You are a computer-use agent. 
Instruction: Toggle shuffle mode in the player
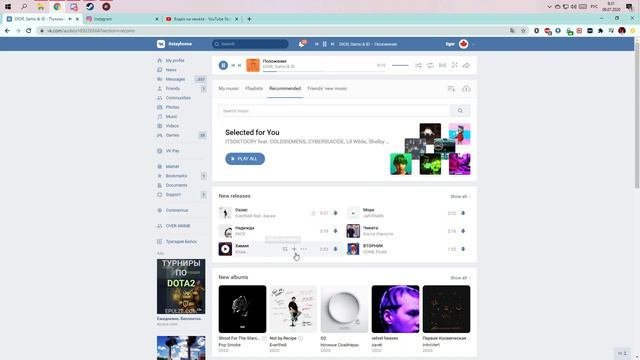click(x=418, y=65)
